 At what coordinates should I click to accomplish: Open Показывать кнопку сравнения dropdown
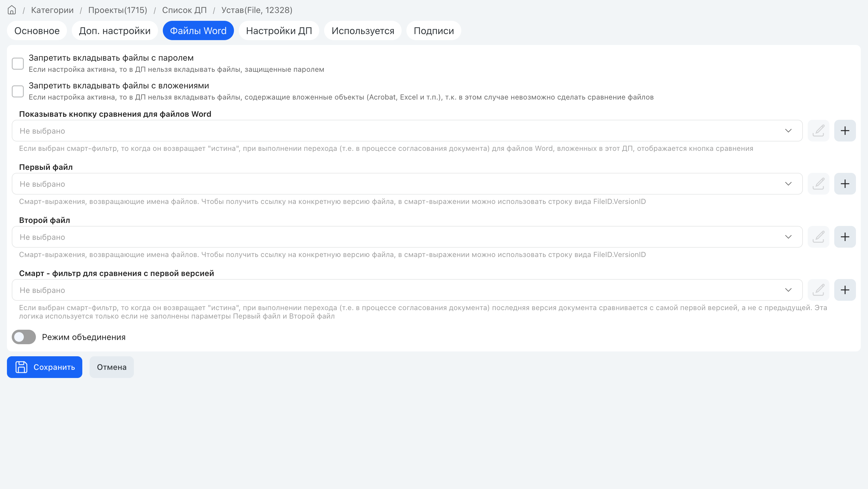pyautogui.click(x=407, y=131)
